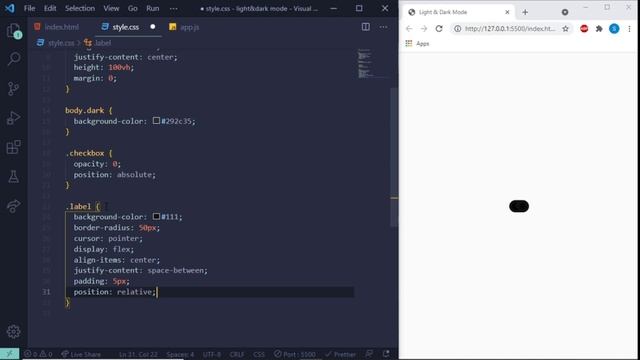Click the browser Back arrow

(409, 29)
